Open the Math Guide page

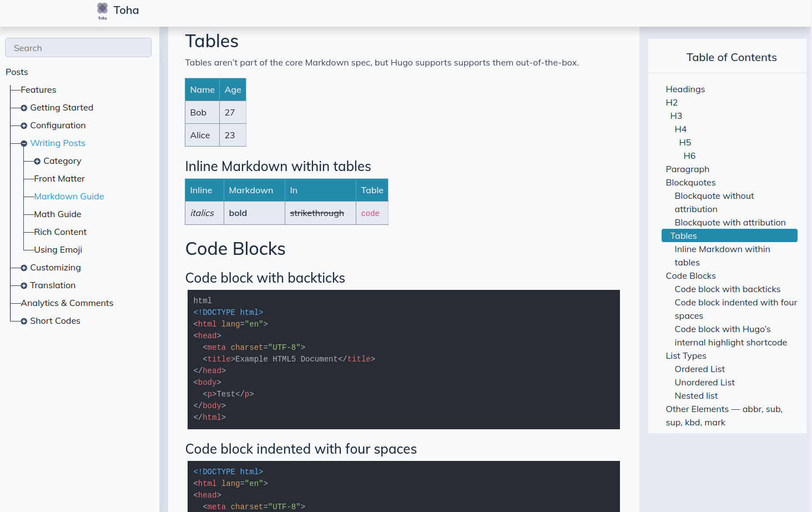pyautogui.click(x=58, y=214)
